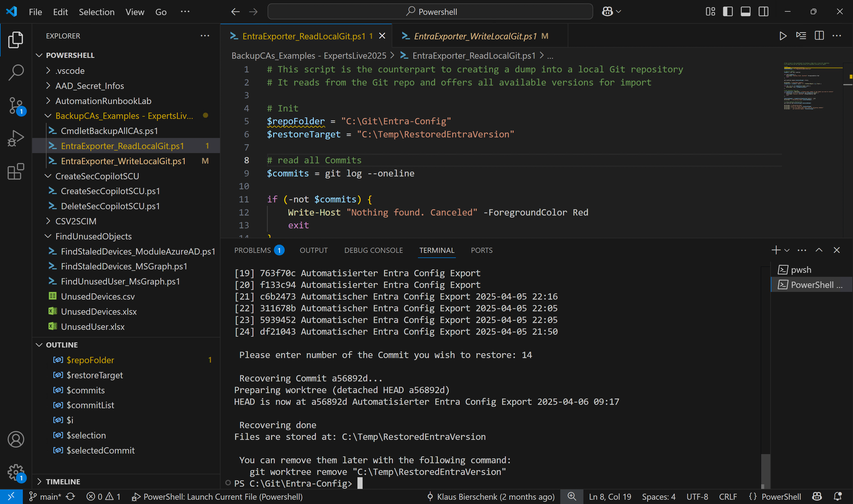The image size is (853, 504).
Task: Open notifications bell in status bar
Action: 838,497
